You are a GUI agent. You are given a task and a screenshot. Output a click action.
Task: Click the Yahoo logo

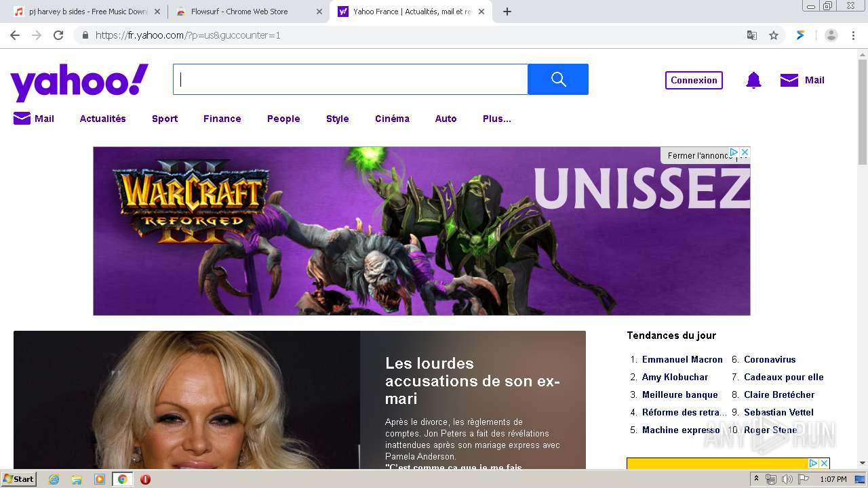point(79,82)
